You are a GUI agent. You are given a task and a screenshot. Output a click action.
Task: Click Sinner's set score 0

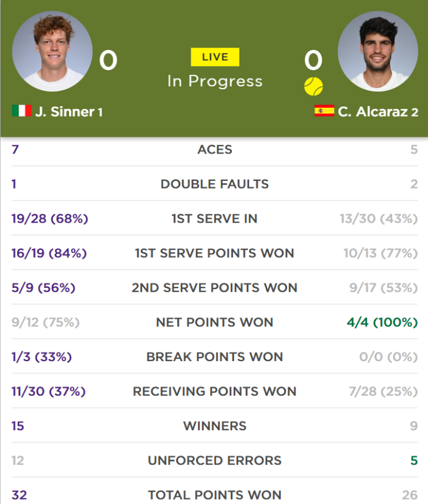108,60
